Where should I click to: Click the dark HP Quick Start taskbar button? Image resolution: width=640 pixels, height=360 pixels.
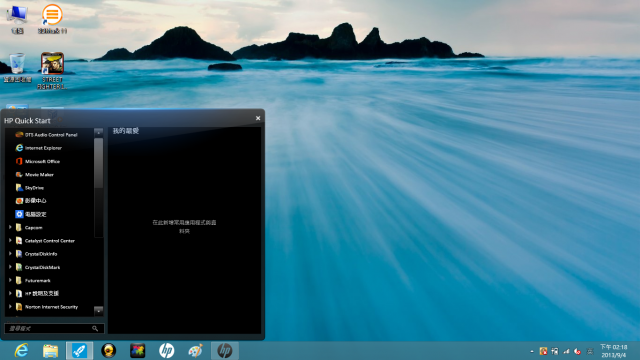tap(224, 351)
